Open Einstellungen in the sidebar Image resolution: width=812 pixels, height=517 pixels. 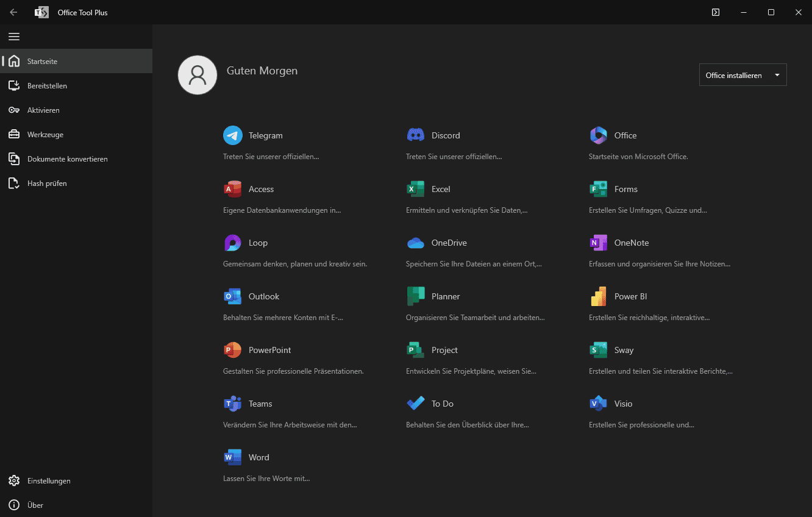pos(76,480)
